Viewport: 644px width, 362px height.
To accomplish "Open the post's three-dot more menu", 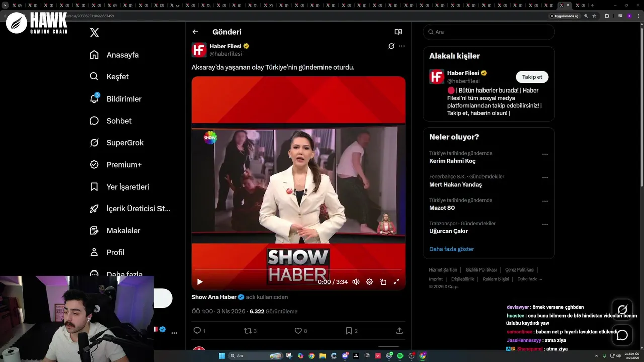I will 401,46.
